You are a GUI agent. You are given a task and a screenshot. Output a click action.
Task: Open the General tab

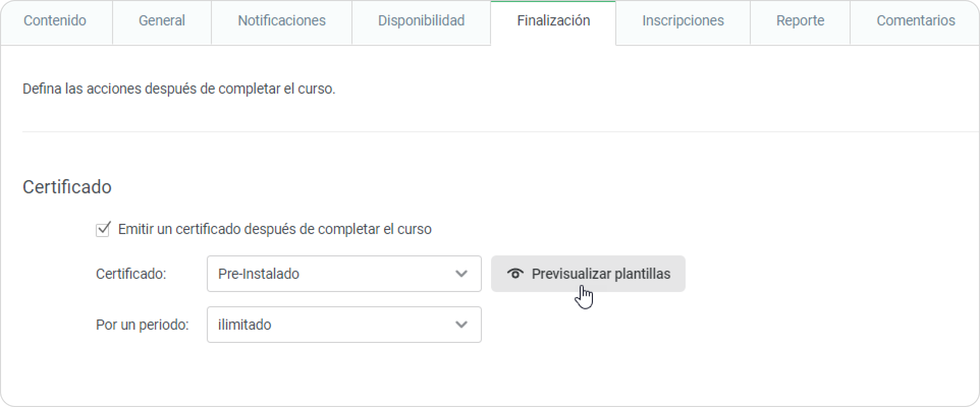coord(161,21)
